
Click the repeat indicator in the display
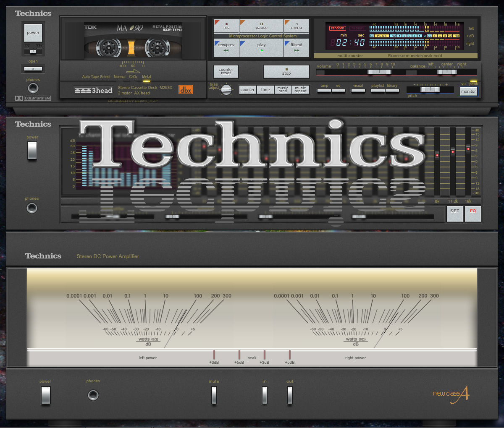click(357, 28)
